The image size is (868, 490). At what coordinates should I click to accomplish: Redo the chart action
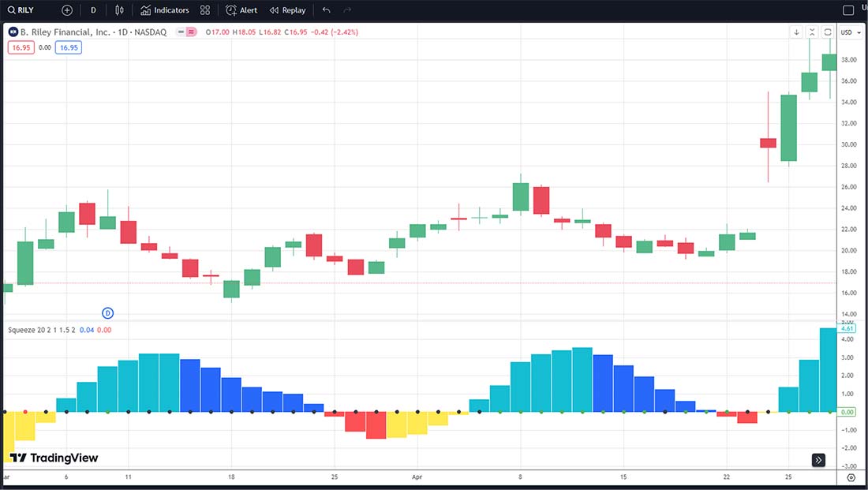coord(347,10)
